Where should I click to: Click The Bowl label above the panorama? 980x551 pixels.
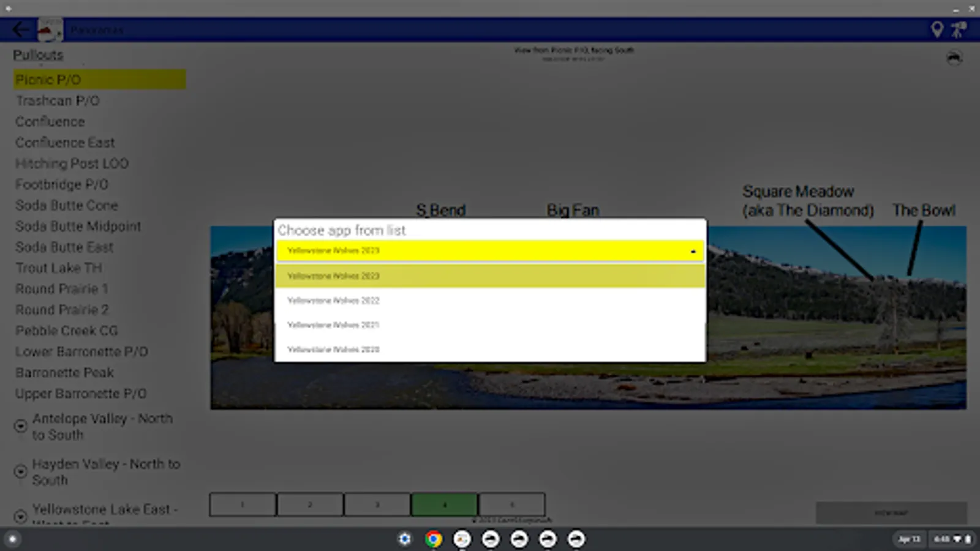coord(924,211)
